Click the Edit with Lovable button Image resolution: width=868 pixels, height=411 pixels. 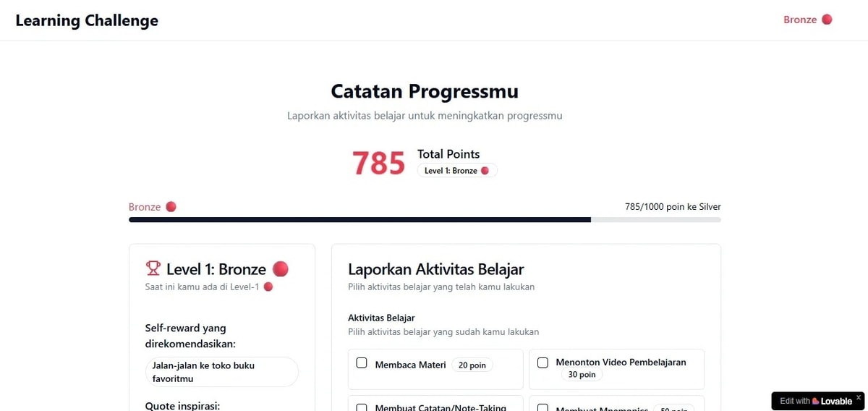[x=818, y=401]
